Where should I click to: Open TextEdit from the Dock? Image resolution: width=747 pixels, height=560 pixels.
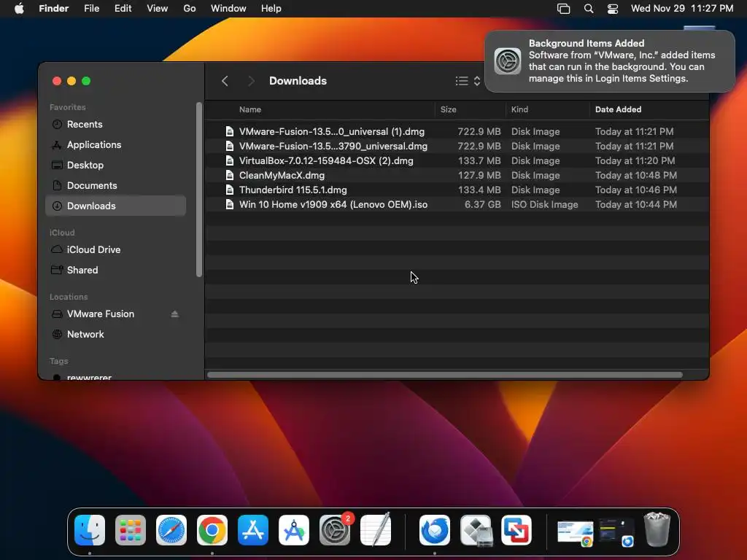[376, 530]
